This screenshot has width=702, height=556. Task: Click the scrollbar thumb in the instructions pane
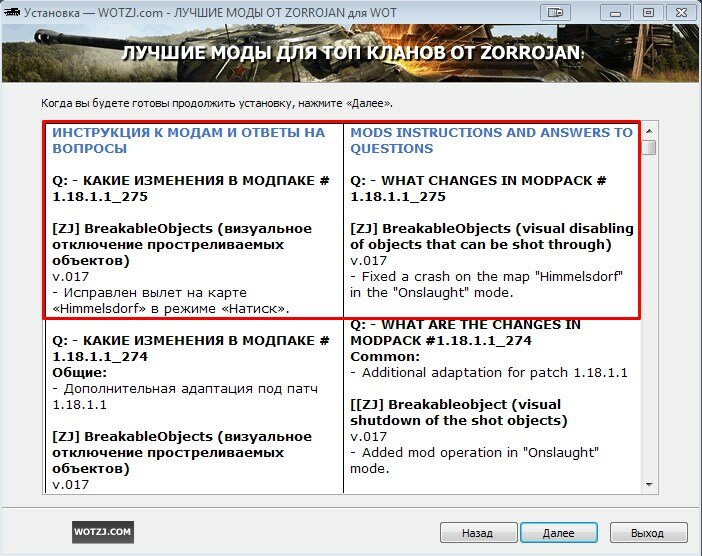pyautogui.click(x=649, y=147)
